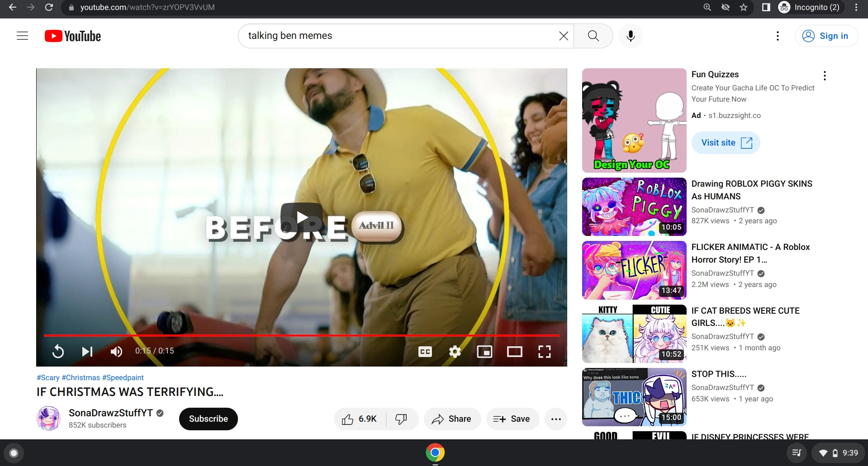This screenshot has height=466, width=868.
Task: Enter theater mode for the video
Action: 514,351
